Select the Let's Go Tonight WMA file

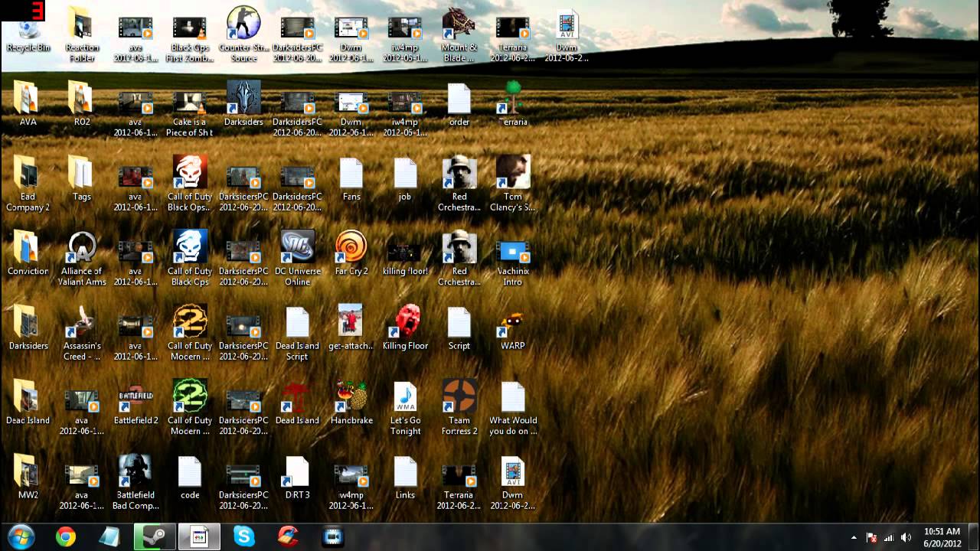coord(405,408)
